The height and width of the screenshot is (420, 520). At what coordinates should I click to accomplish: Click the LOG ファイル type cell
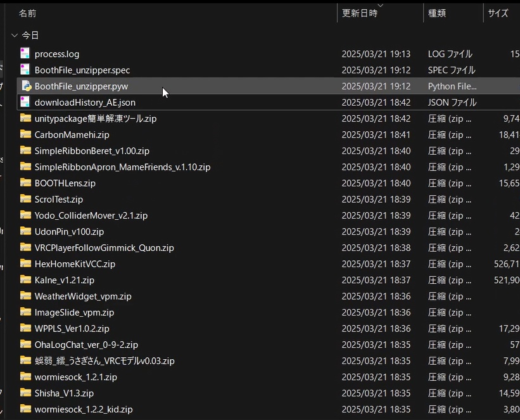[450, 54]
